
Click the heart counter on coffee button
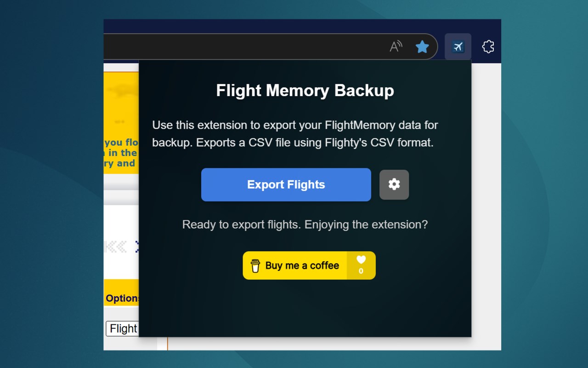point(361,265)
